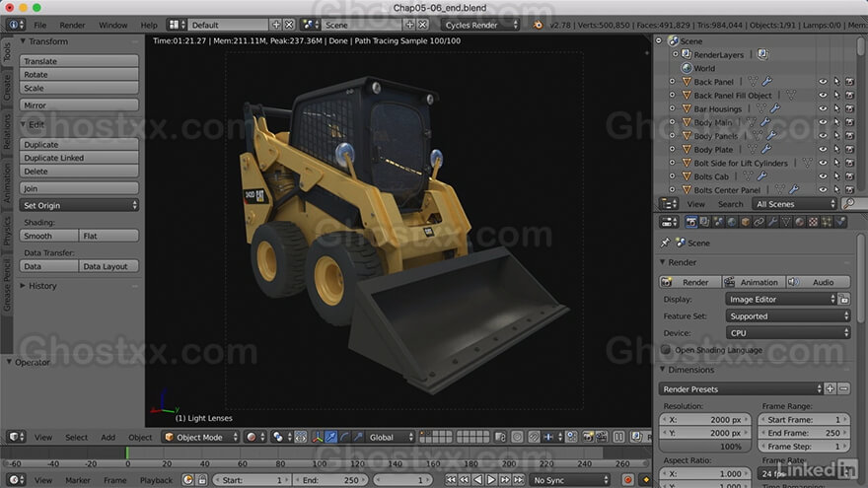868x488 pixels.
Task: Click the outliner filter magnifier search icon
Action: click(848, 204)
